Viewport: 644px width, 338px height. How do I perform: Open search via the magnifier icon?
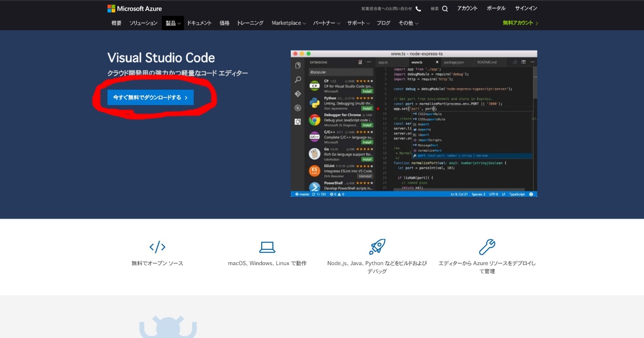point(445,8)
